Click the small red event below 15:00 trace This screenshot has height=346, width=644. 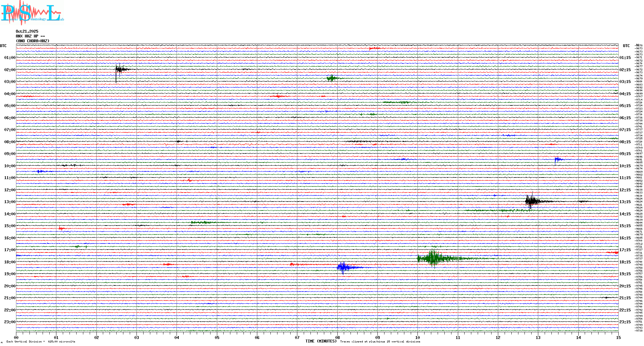[61, 228]
